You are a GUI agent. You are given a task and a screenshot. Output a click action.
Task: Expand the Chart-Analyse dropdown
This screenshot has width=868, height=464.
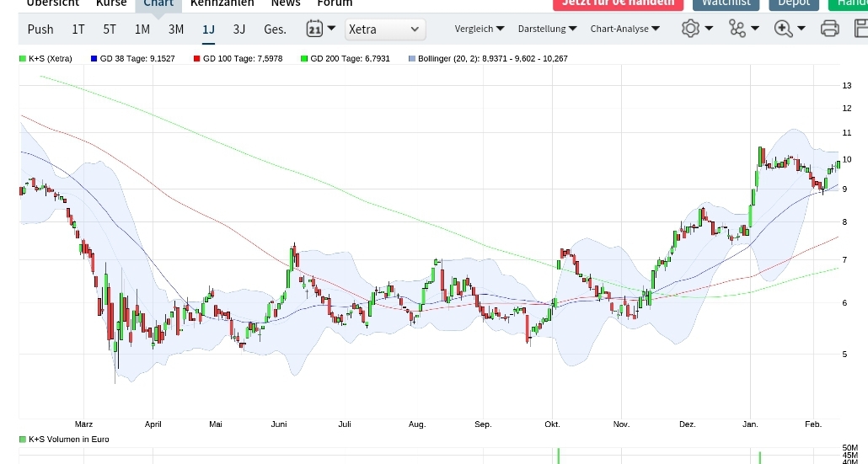click(x=624, y=28)
